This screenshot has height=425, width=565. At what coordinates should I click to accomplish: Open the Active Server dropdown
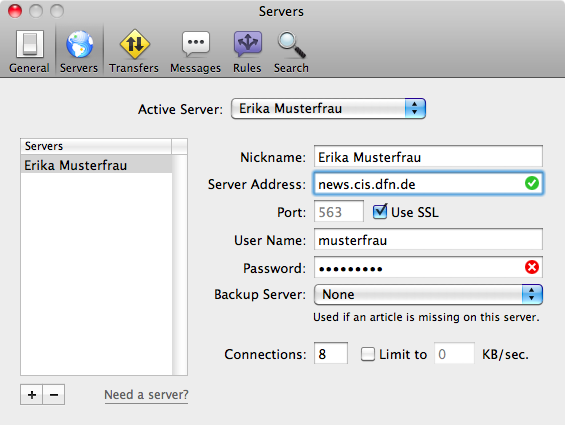point(328,109)
